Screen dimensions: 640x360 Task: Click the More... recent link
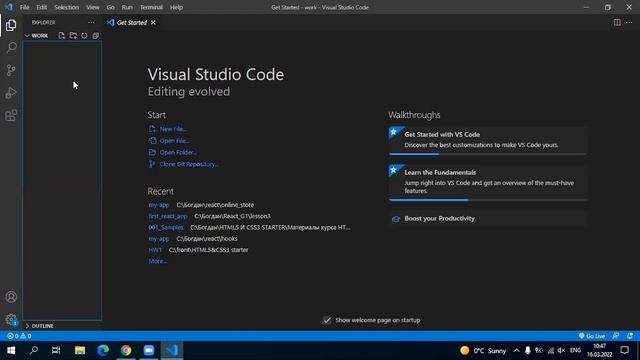click(x=158, y=261)
